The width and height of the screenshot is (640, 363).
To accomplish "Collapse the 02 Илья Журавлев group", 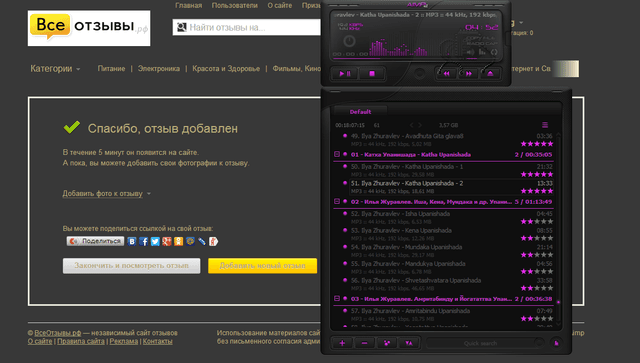I will click(337, 201).
